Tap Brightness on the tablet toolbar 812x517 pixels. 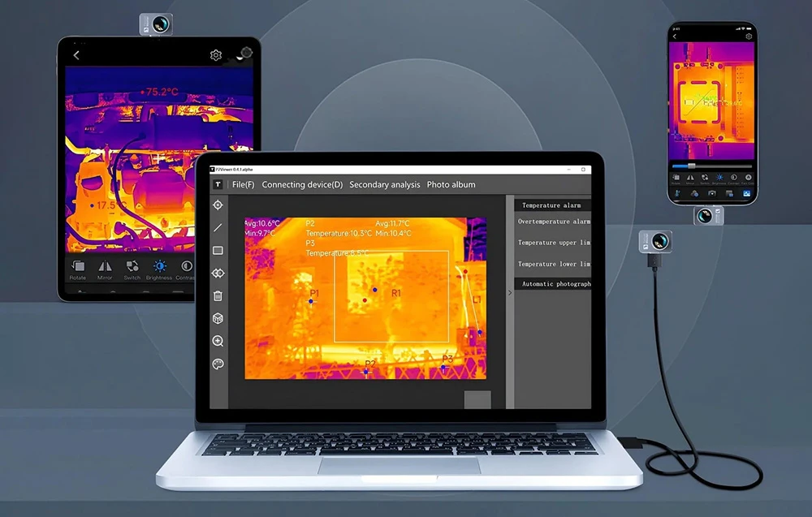coord(159,270)
